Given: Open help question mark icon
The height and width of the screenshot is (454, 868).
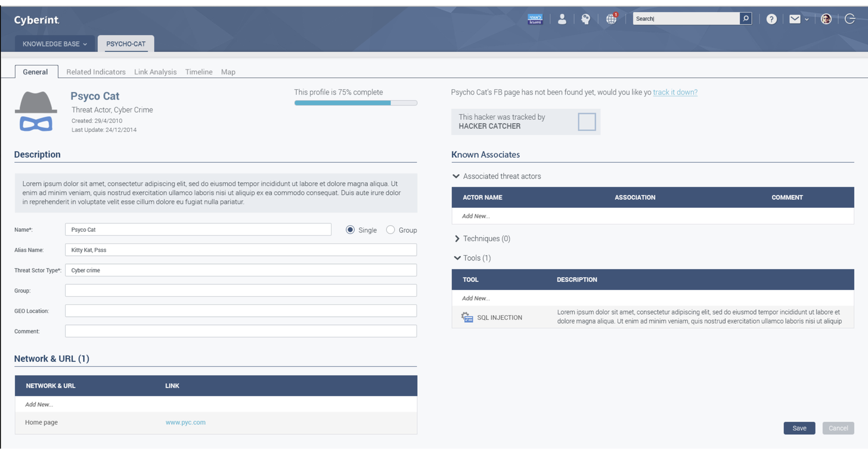Looking at the screenshot, I should [x=771, y=19].
